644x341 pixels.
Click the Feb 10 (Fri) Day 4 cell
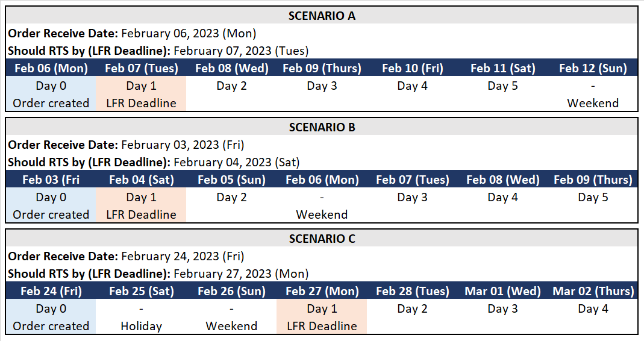pyautogui.click(x=412, y=93)
